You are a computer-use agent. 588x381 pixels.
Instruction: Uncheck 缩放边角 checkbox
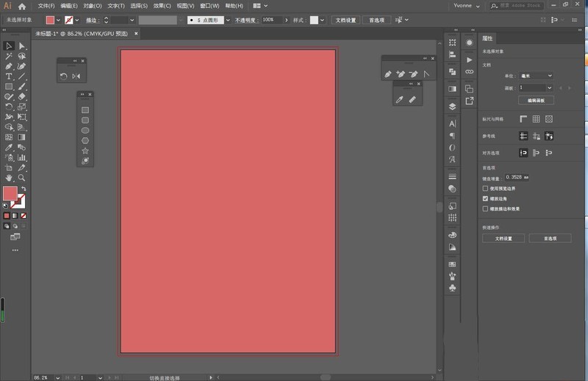pyautogui.click(x=485, y=198)
